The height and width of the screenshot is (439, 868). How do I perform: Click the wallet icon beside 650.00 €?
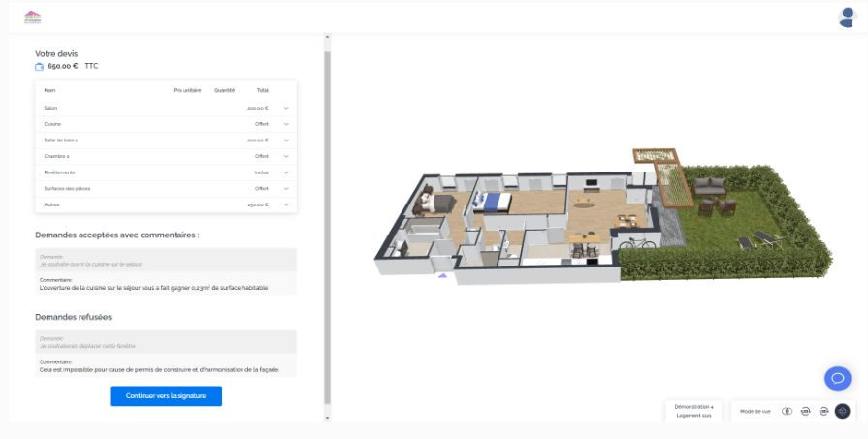click(40, 66)
